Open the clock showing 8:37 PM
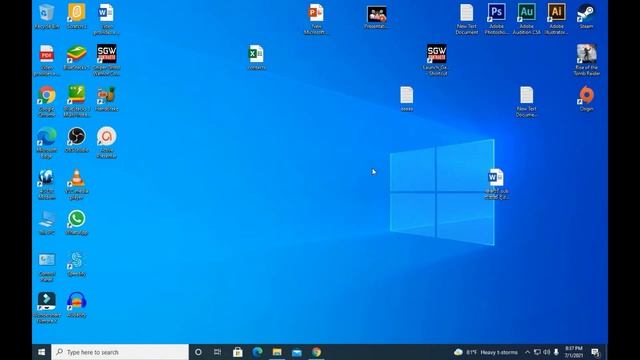Screen dimensions: 640x360 [573, 352]
